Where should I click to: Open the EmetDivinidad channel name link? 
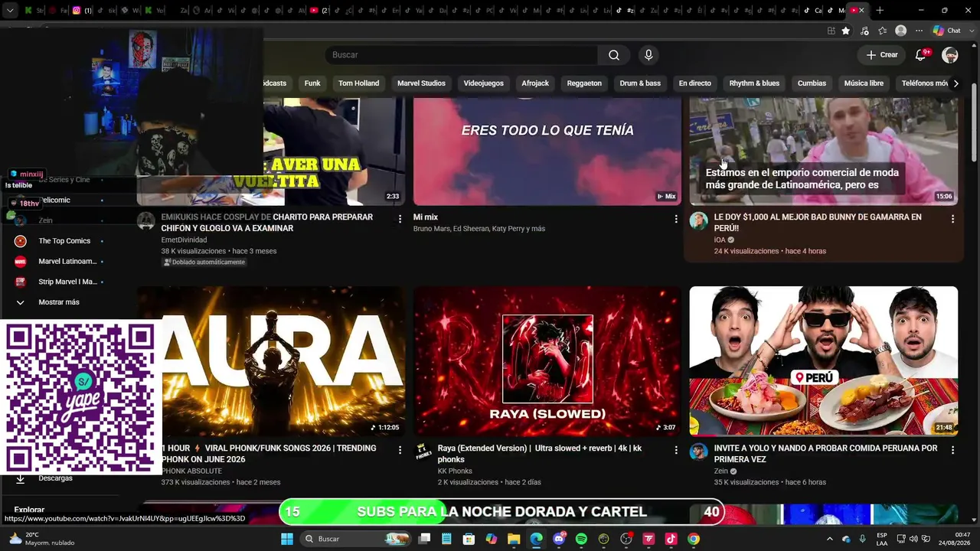click(184, 240)
